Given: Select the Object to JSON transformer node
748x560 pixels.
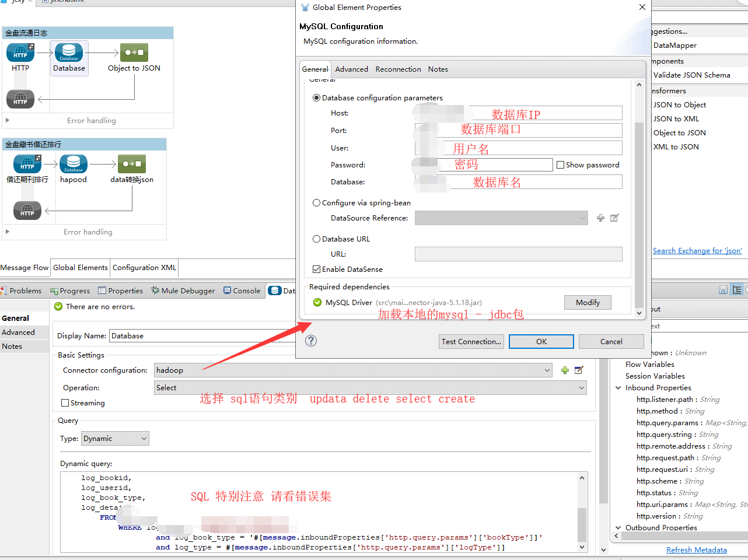Looking at the screenshot, I should tap(134, 52).
